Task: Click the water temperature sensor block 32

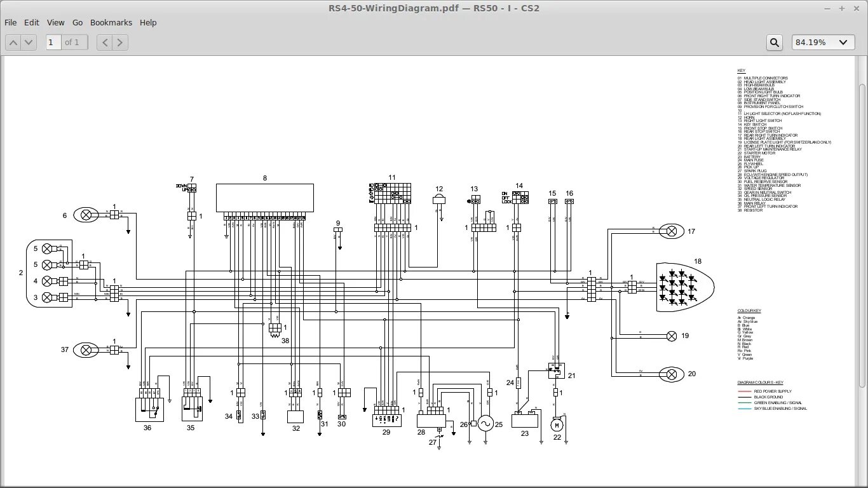Action: [x=295, y=417]
